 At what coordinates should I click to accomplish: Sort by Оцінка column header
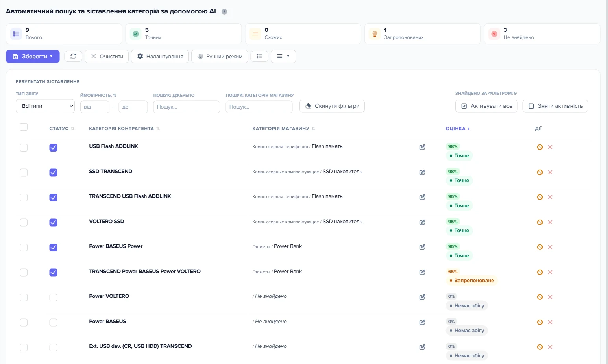click(x=458, y=129)
